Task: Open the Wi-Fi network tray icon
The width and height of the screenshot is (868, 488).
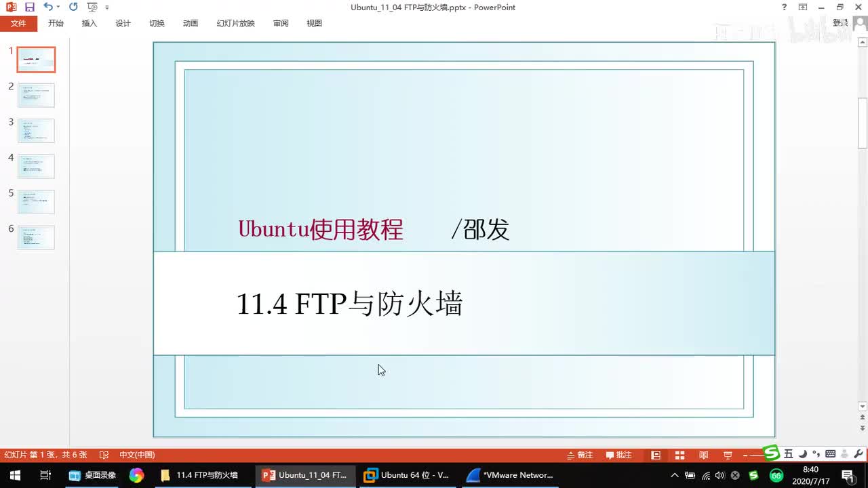Action: 705,475
